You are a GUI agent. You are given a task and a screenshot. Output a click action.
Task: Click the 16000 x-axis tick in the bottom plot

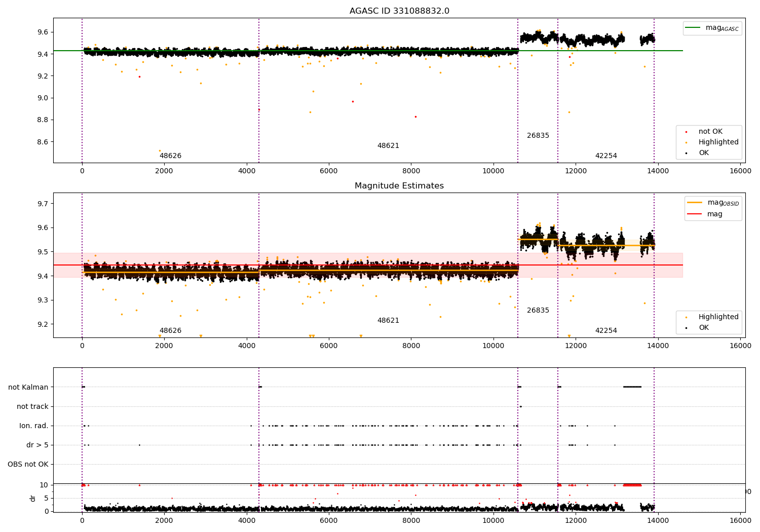pos(740,521)
